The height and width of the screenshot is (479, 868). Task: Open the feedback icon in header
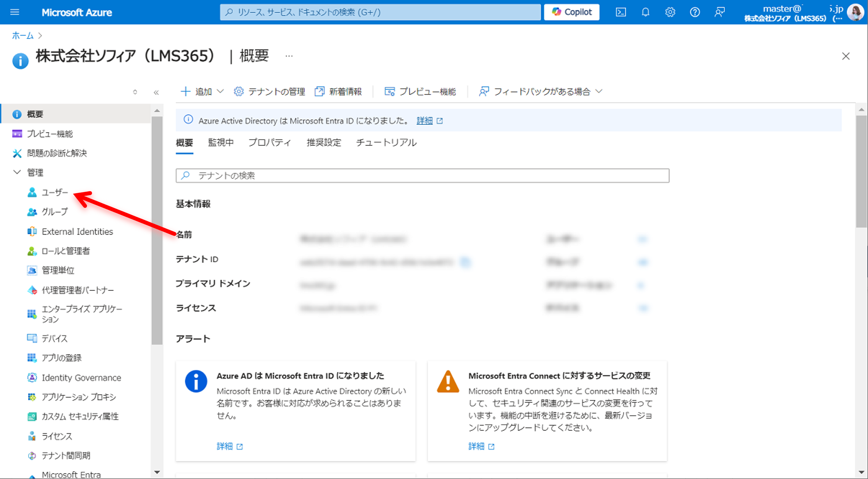point(719,12)
